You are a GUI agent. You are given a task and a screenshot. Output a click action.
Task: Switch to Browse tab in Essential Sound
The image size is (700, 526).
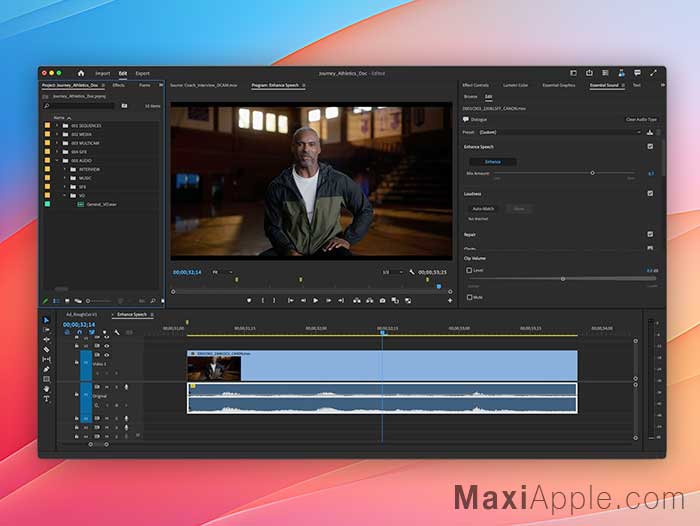[x=470, y=96]
